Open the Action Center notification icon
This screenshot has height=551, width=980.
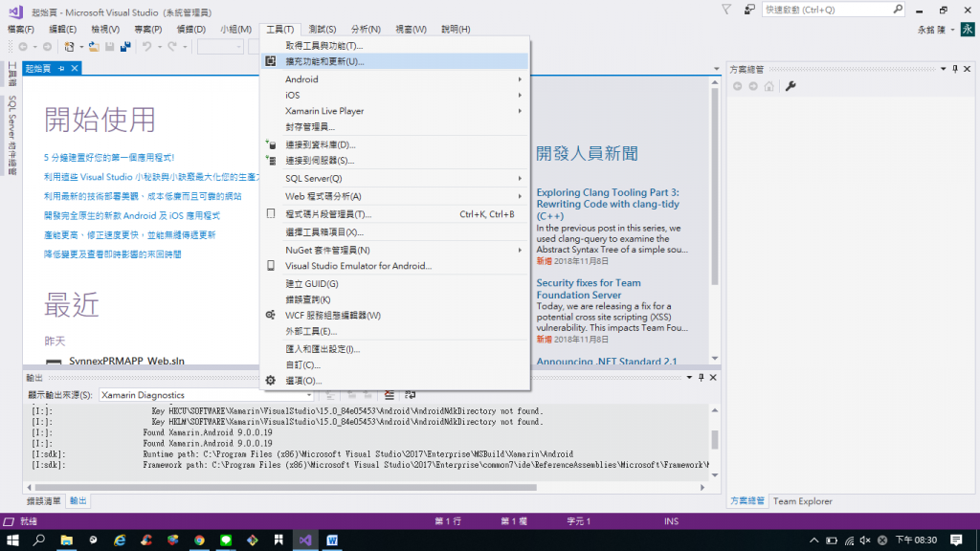tap(956, 540)
